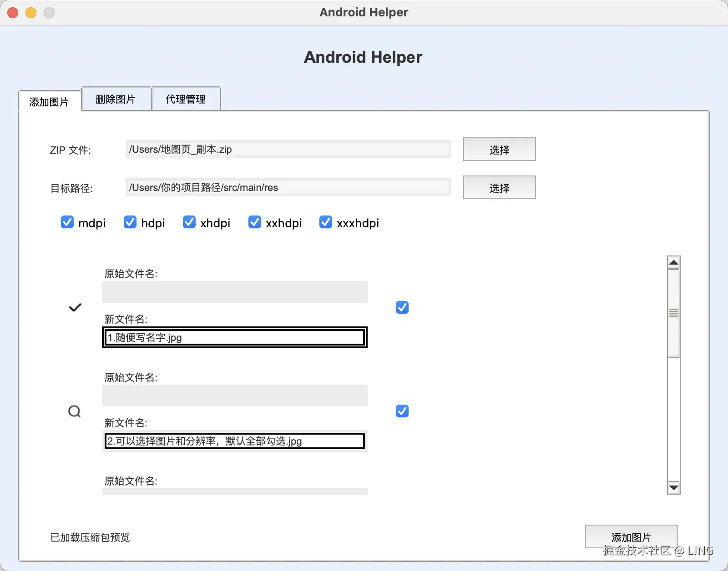728x571 pixels.
Task: Toggle the xhdpi density checkbox
Action: tap(189, 222)
